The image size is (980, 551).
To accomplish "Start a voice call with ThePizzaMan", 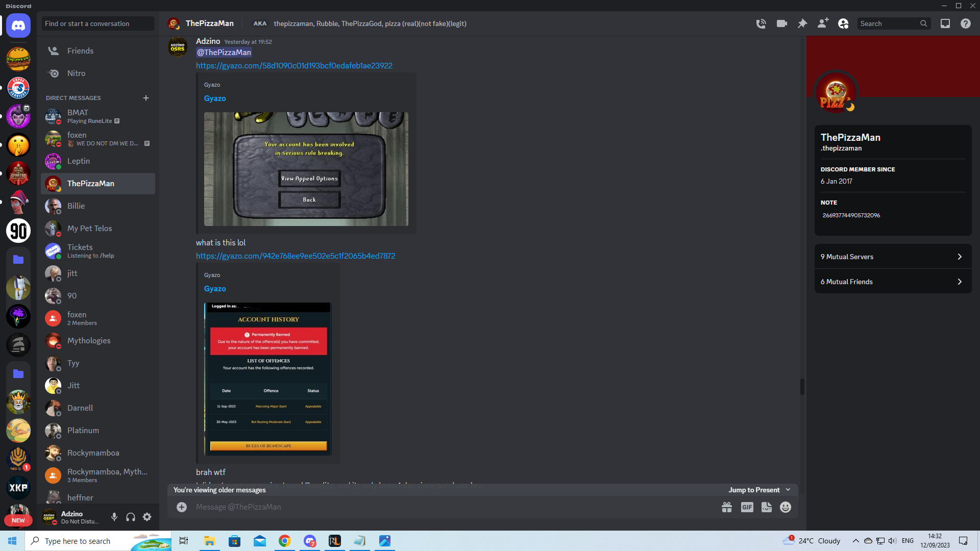I will 761,23.
